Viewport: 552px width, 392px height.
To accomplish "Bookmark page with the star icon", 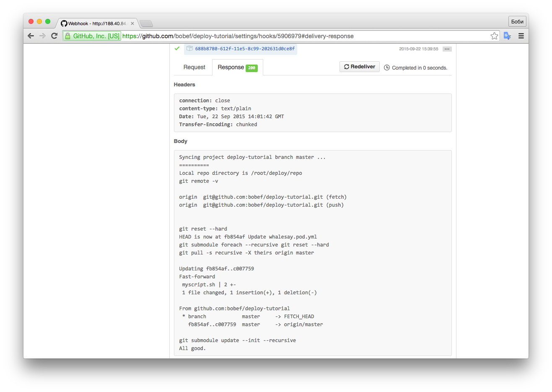I will point(495,36).
